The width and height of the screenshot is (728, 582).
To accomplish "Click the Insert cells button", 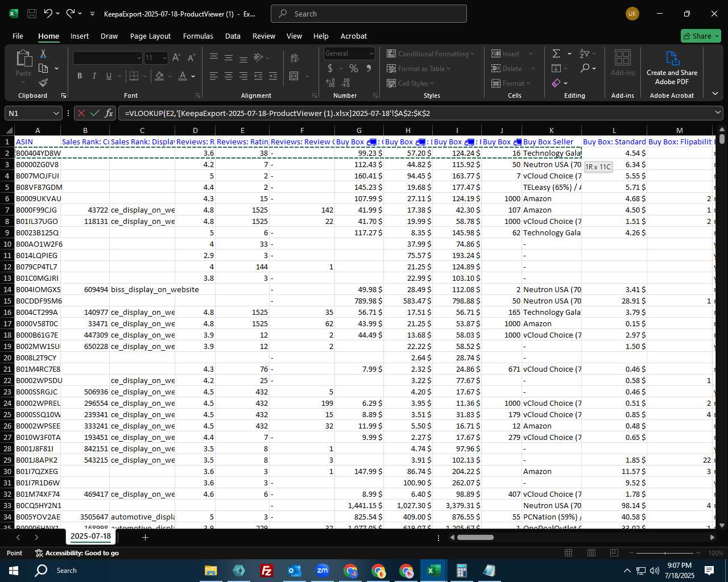I will (x=506, y=53).
